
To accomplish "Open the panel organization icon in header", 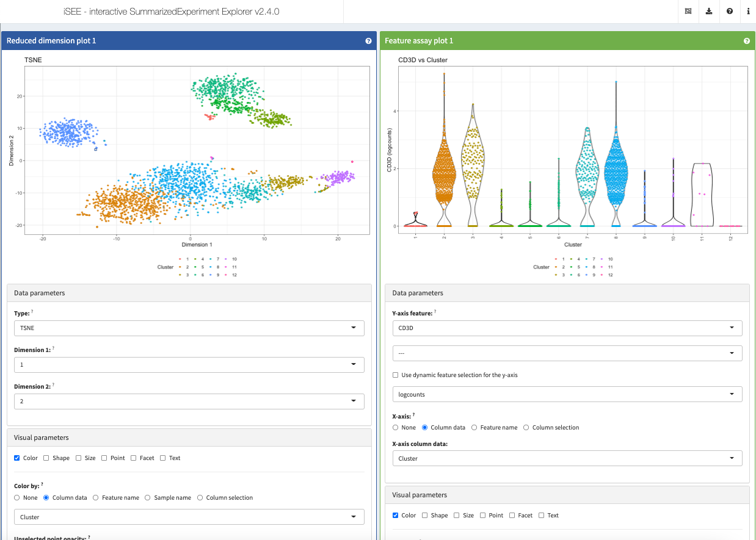I will pyautogui.click(x=688, y=12).
